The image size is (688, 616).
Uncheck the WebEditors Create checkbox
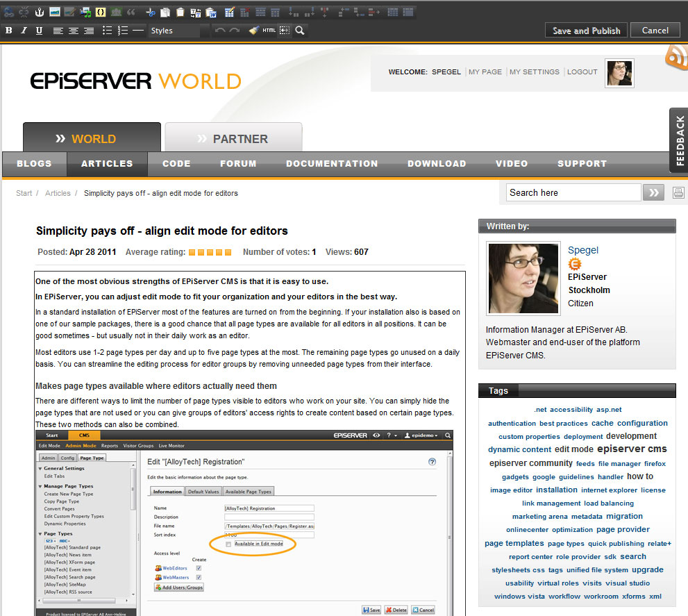pos(199,568)
